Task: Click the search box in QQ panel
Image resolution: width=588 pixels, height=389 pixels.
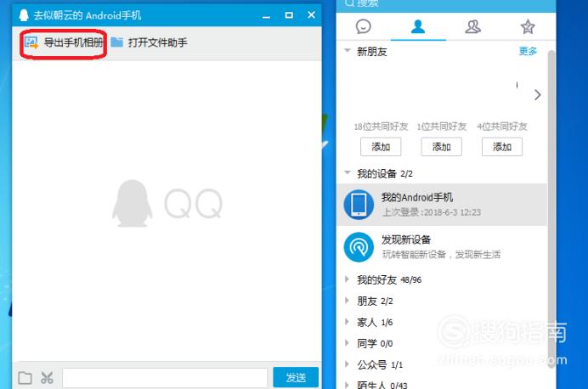Action: (x=446, y=4)
